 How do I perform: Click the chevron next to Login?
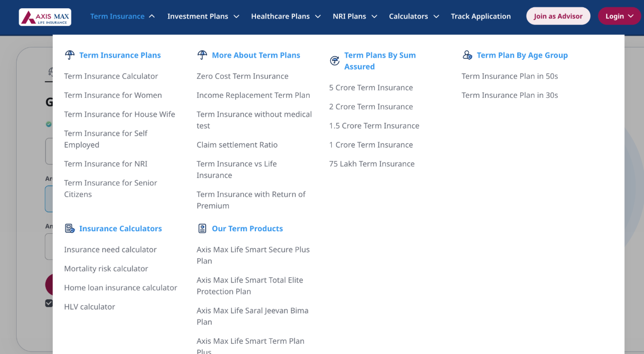click(x=631, y=16)
